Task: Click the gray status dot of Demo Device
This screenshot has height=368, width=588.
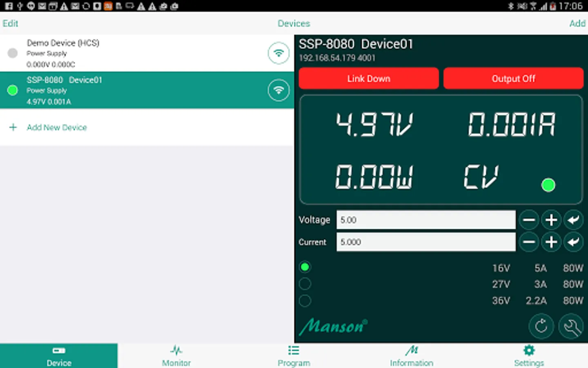Action: (x=13, y=53)
